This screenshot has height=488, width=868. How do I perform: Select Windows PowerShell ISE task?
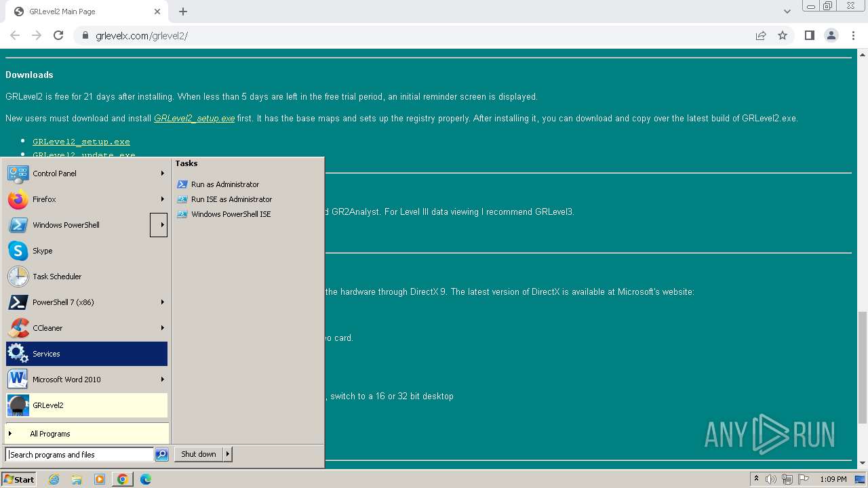click(x=231, y=214)
